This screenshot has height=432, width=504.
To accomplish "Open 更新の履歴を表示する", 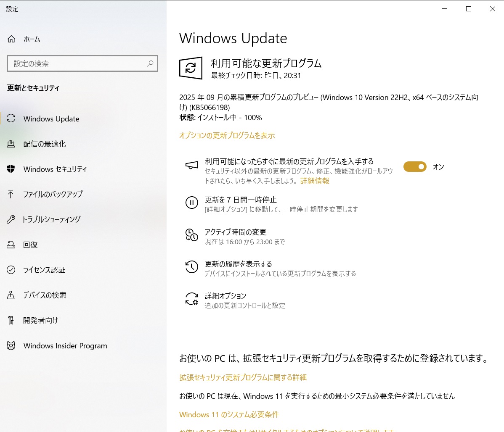I will [x=238, y=264].
